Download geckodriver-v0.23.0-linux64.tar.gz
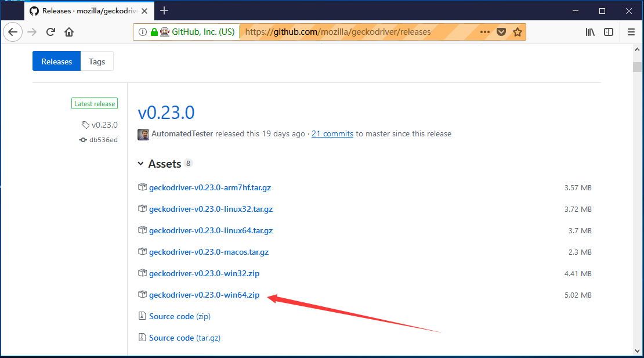This screenshot has width=644, height=358. coord(211,231)
